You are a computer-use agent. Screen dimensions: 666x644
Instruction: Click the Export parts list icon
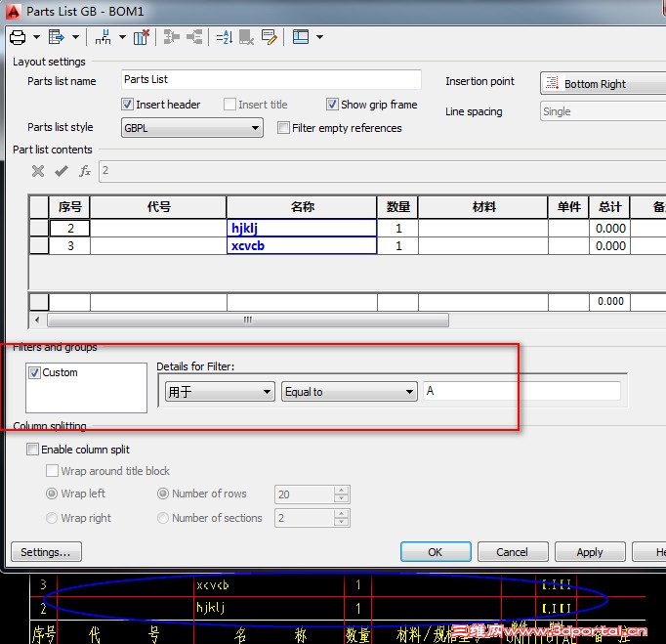[x=56, y=37]
